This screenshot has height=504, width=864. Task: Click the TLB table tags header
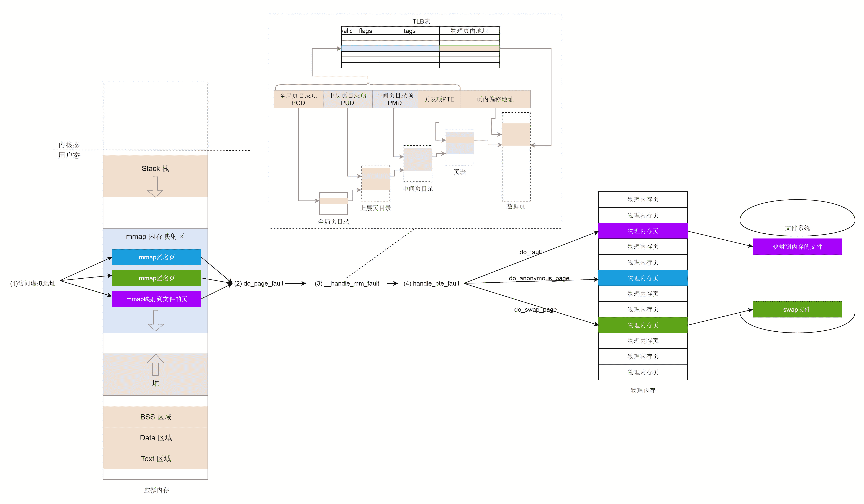coord(409,31)
